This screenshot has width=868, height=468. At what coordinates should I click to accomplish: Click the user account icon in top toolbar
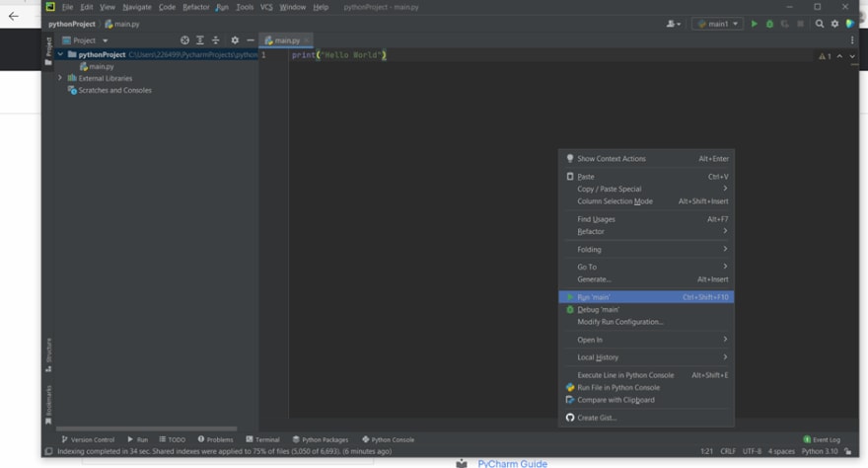pyautogui.click(x=673, y=24)
